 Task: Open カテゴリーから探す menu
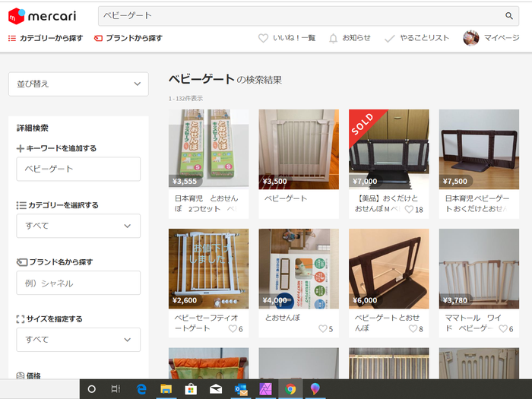coord(46,38)
